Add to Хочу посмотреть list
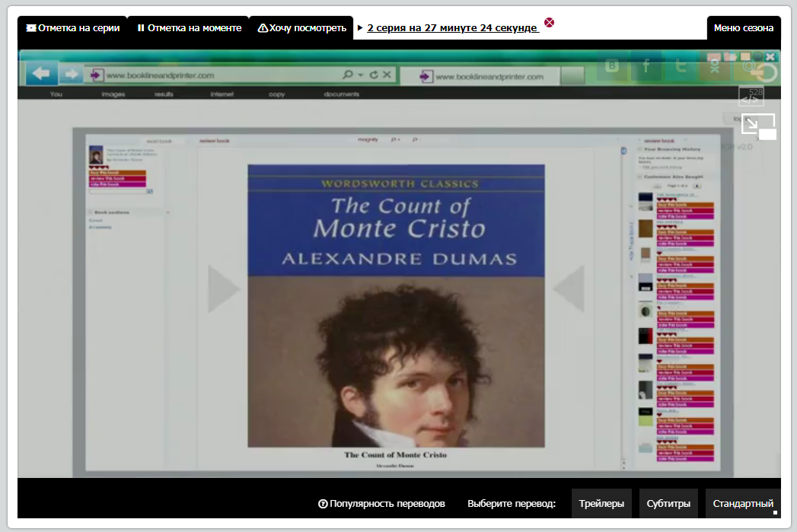The image size is (797, 532). (x=302, y=28)
